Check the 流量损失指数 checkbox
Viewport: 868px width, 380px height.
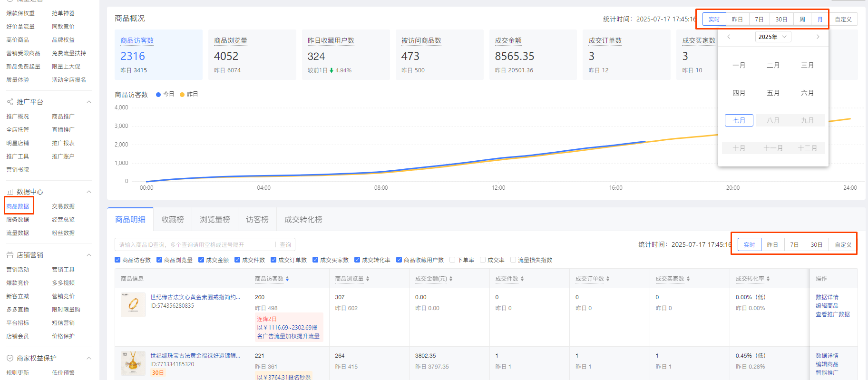point(513,260)
